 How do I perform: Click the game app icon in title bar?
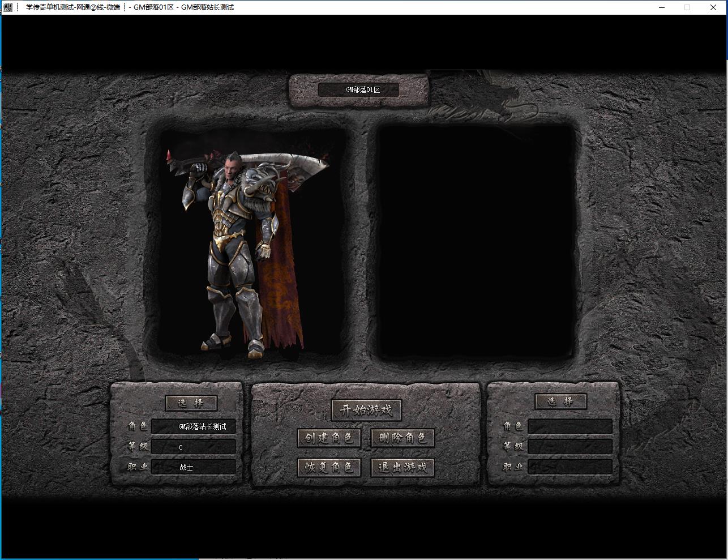(8, 7)
